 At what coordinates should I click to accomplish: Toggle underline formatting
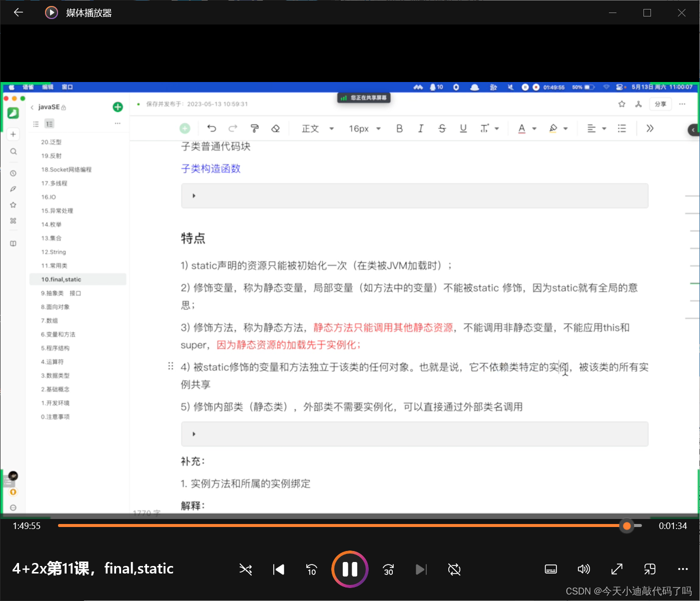463,128
